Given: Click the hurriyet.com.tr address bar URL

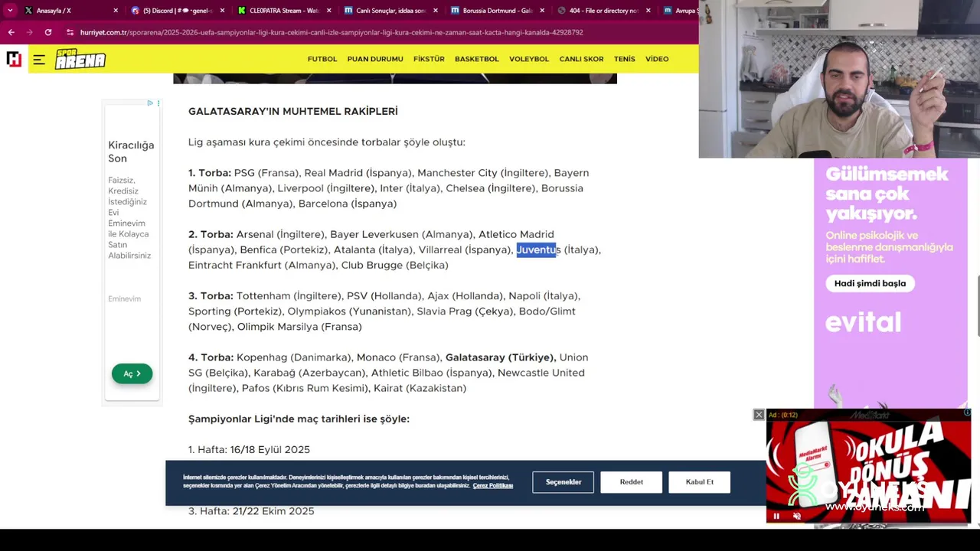Looking at the screenshot, I should pyautogui.click(x=331, y=32).
